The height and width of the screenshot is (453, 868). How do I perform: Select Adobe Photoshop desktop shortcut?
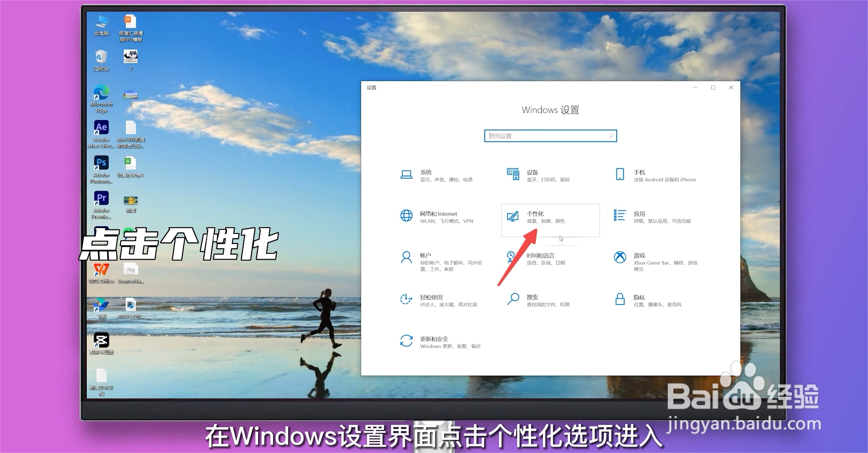pos(101,170)
